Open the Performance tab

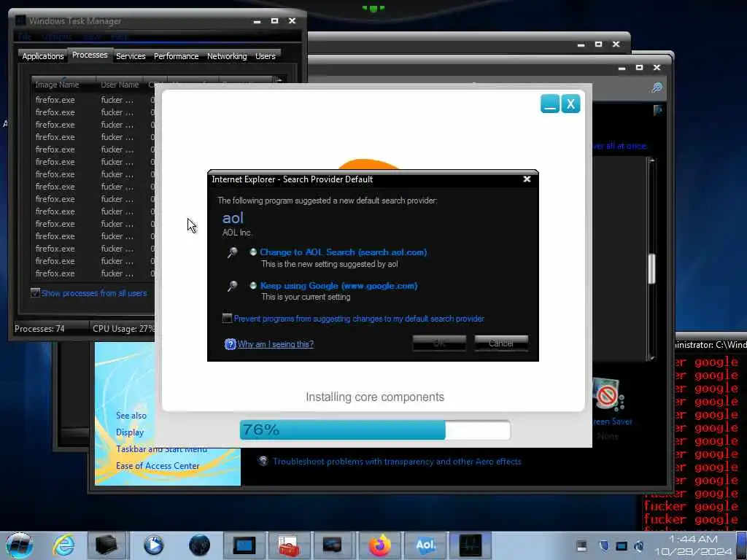point(176,56)
